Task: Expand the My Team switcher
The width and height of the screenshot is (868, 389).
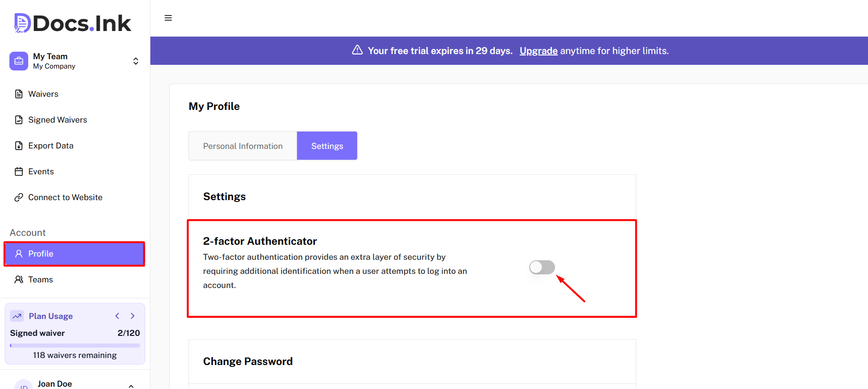Action: [135, 61]
